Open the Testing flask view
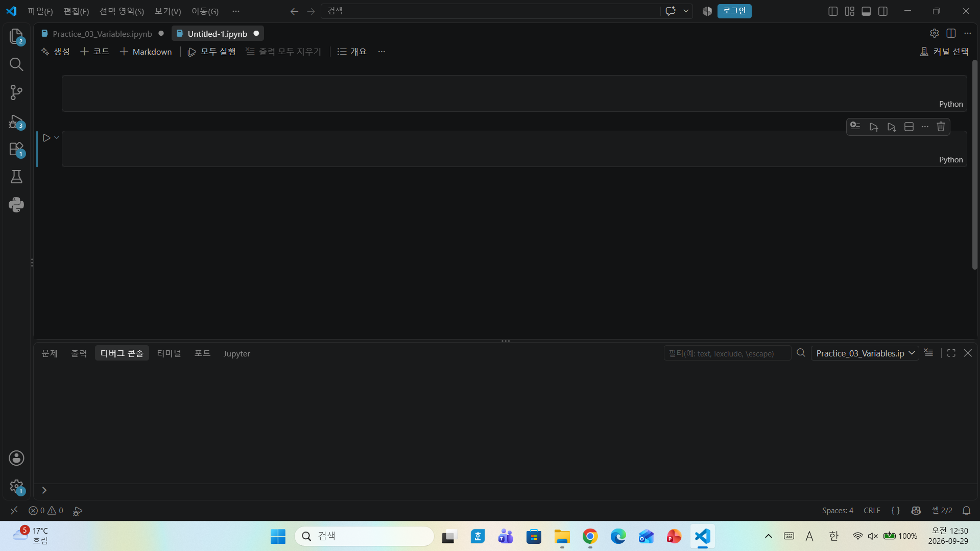 point(16,177)
